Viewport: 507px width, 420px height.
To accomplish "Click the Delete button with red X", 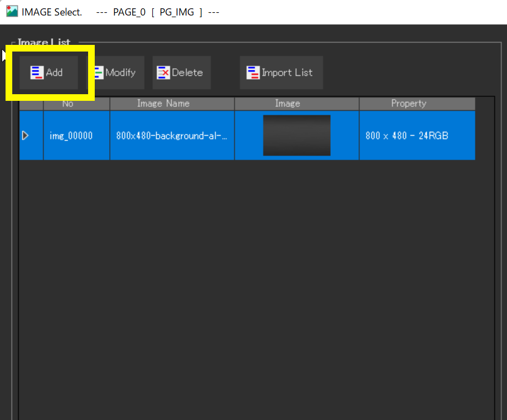I will point(181,73).
